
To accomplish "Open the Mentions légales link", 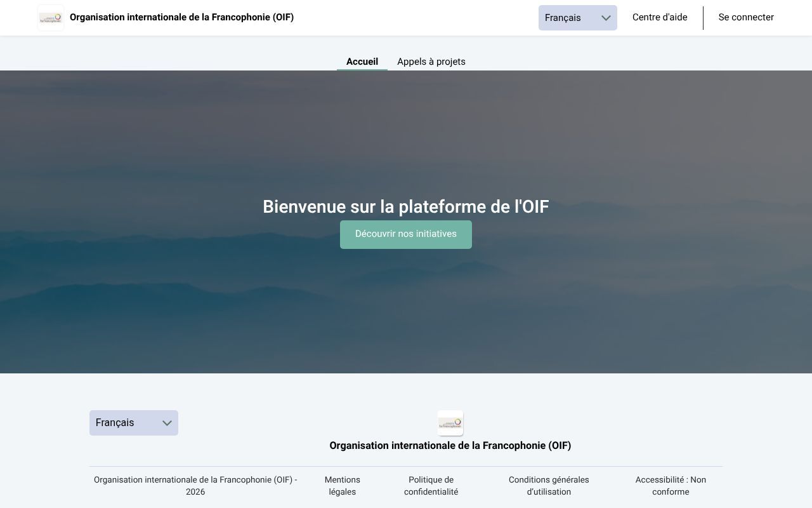I will [343, 486].
